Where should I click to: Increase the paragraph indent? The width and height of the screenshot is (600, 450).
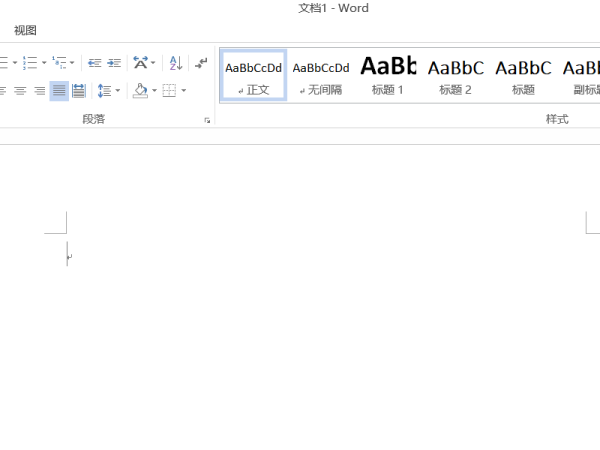point(114,63)
